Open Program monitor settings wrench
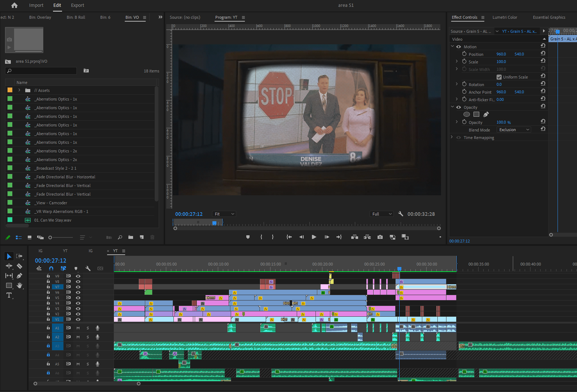Image resolution: width=577 pixels, height=392 pixels. pos(401,214)
